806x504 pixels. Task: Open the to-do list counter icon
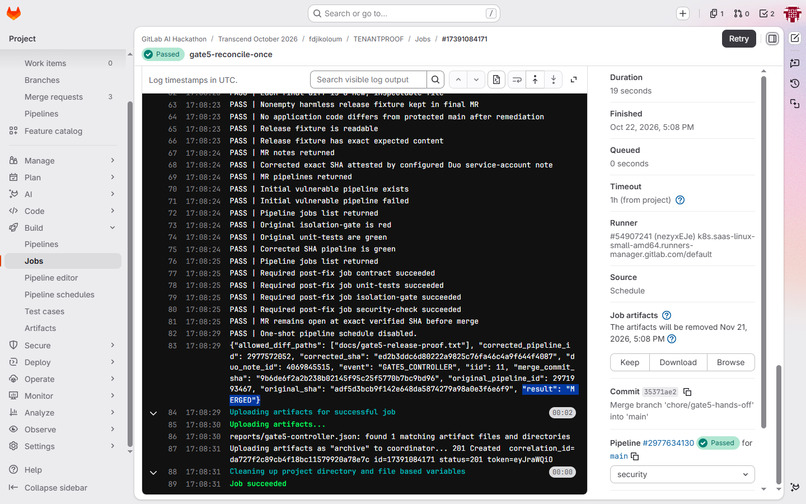[x=766, y=13]
